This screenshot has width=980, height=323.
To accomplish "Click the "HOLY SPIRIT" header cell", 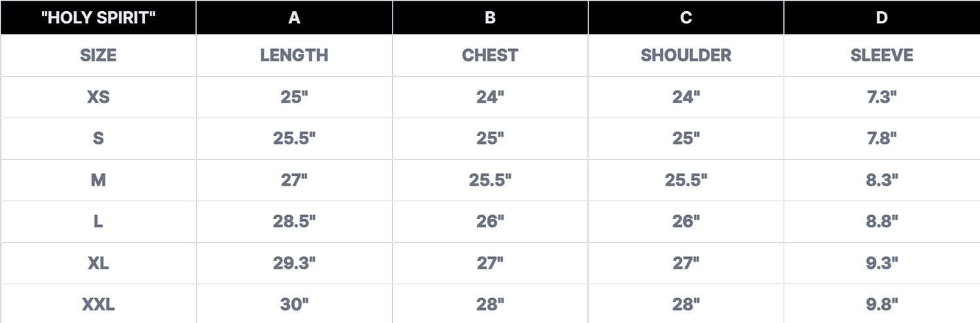I will [x=98, y=18].
